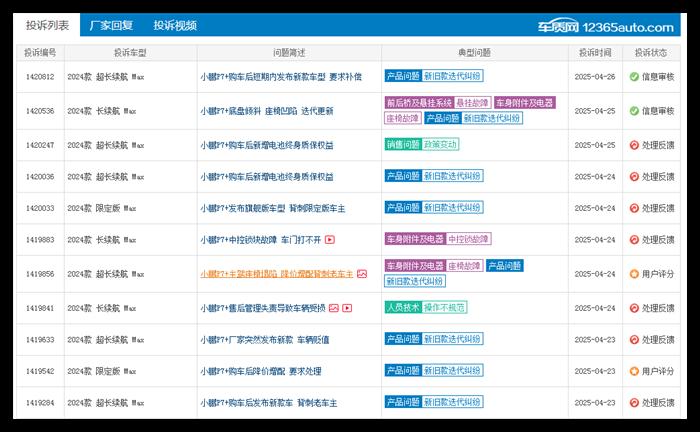Open complaint 发布旗舰版车型 背刺限定版车主

click(x=272, y=208)
